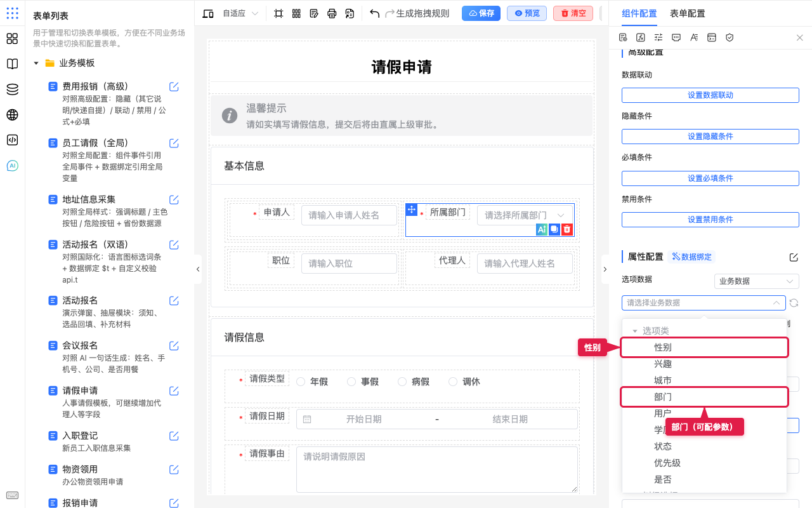812x508 pixels.
Task: Open the globe icon in left sidebar
Action: coord(12,115)
